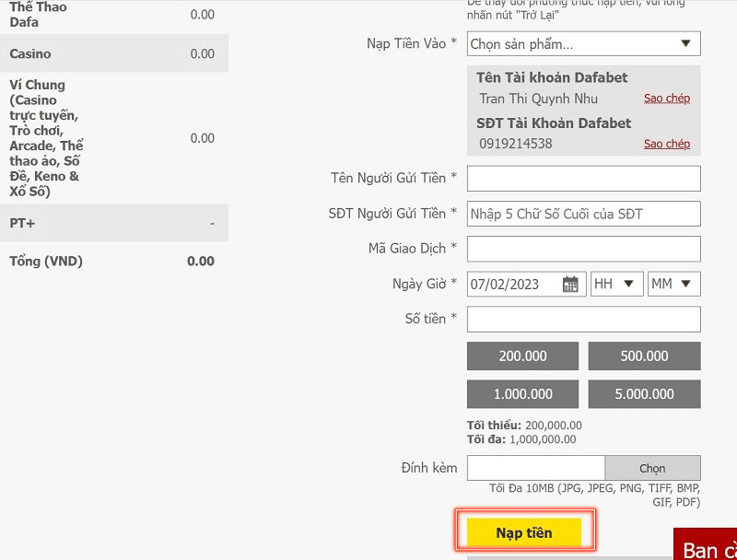Image resolution: width=737 pixels, height=560 pixels.
Task: Click account name Tran Thi Quynh Nhu
Action: 539,99
